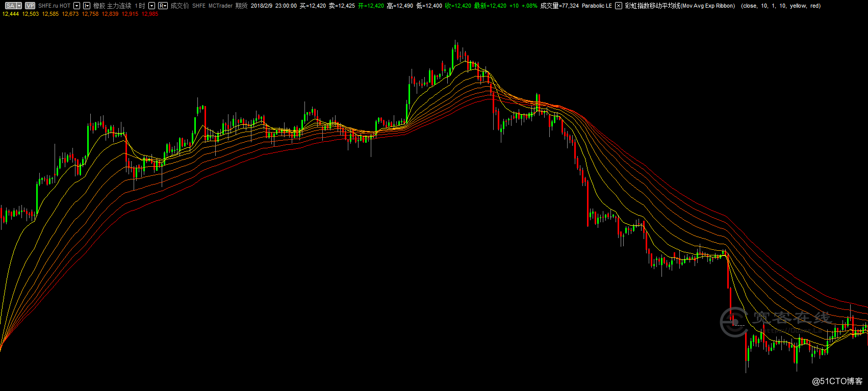Viewport: 868px width, 391px height.
Task: Open the R dropdown before 成交价
Action: [x=163, y=6]
